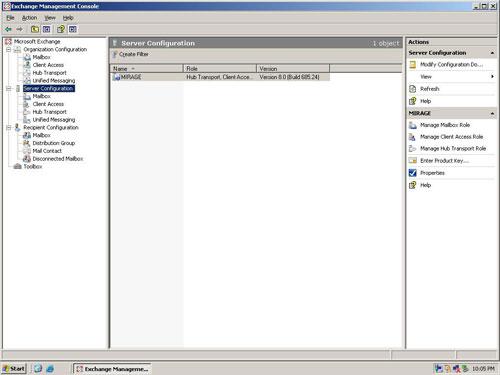This screenshot has width=500, height=375.
Task: Select the Microsoft Exchange root node
Action: click(x=37, y=41)
